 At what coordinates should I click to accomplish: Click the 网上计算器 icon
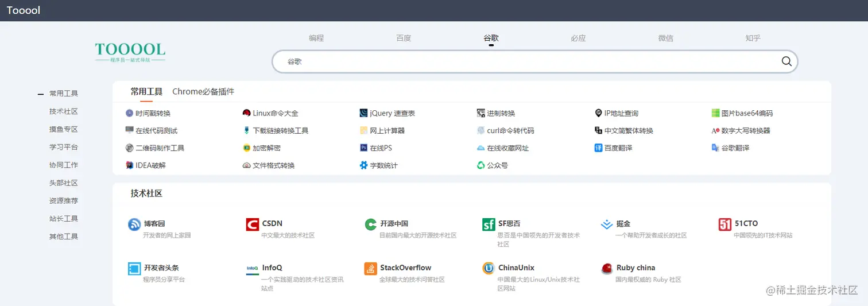[363, 130]
